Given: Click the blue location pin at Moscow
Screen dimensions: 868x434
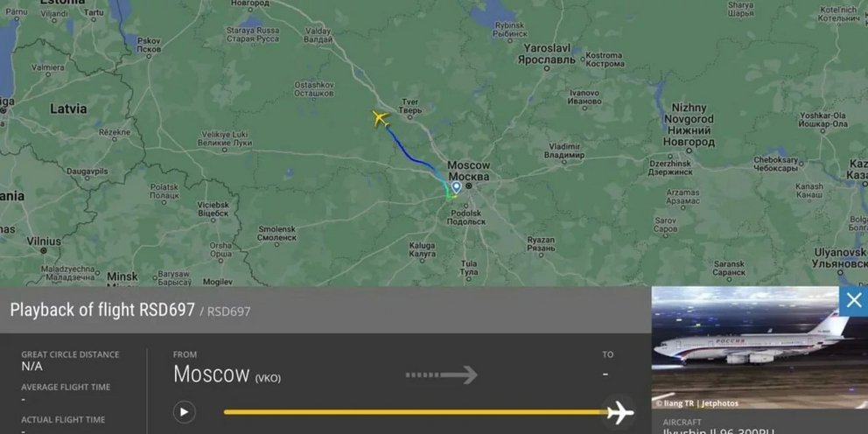Looking at the screenshot, I should tap(456, 187).
